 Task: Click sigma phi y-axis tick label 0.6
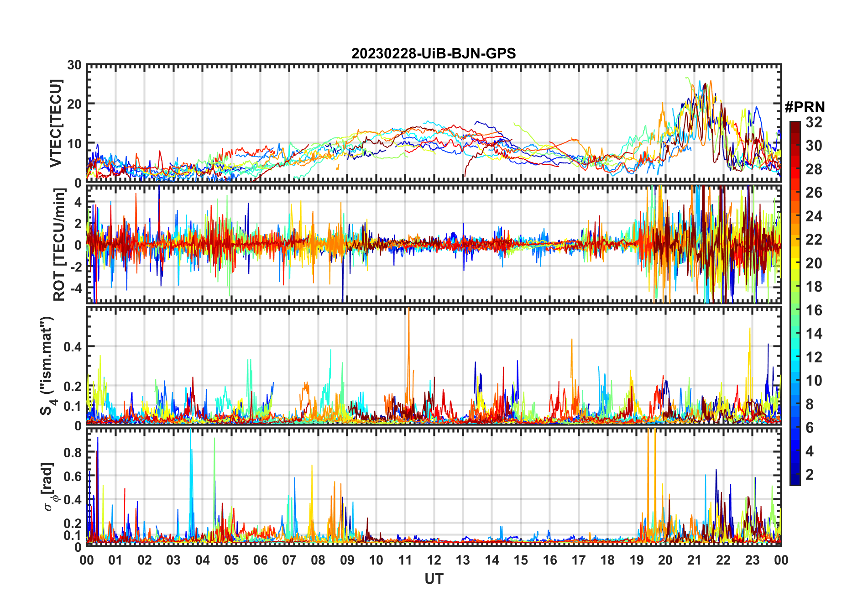click(73, 476)
